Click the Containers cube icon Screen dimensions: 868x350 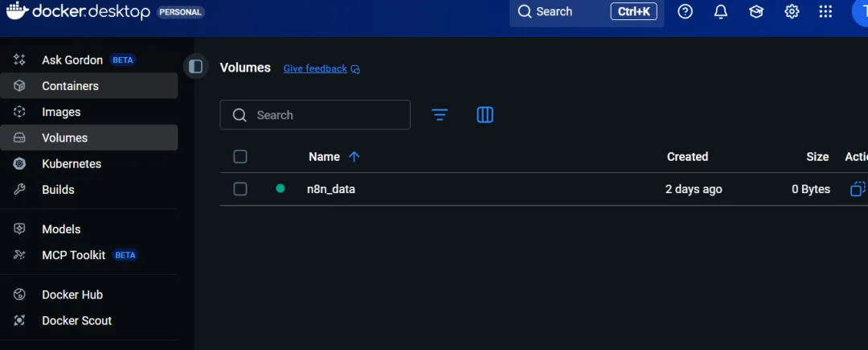19,86
